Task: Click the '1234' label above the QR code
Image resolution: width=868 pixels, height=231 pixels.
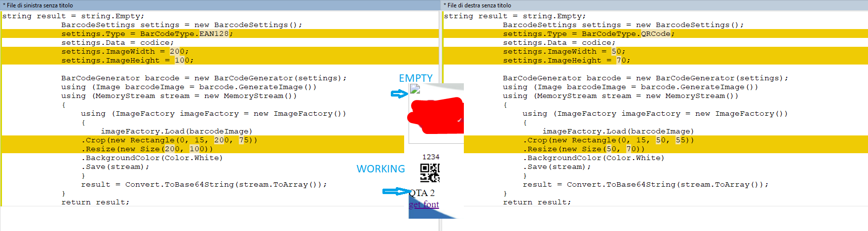Action: [431, 157]
